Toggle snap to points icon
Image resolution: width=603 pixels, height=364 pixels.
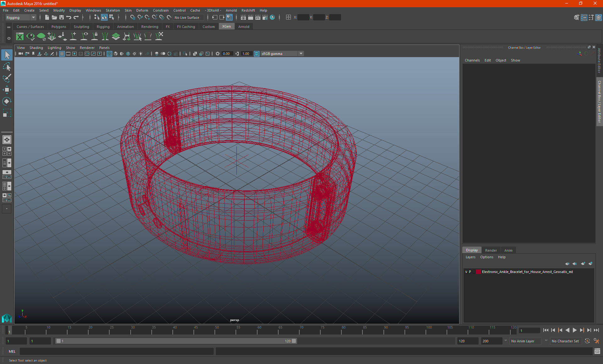[147, 18]
